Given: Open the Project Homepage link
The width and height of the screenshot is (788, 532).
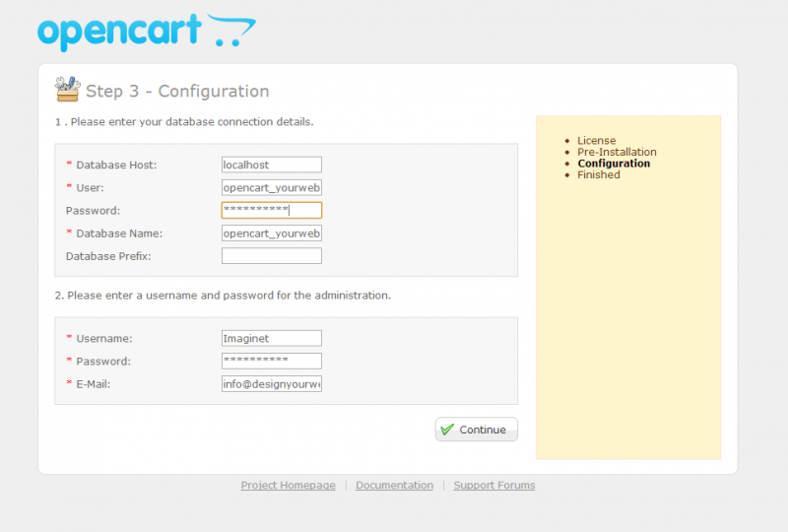Looking at the screenshot, I should [288, 486].
